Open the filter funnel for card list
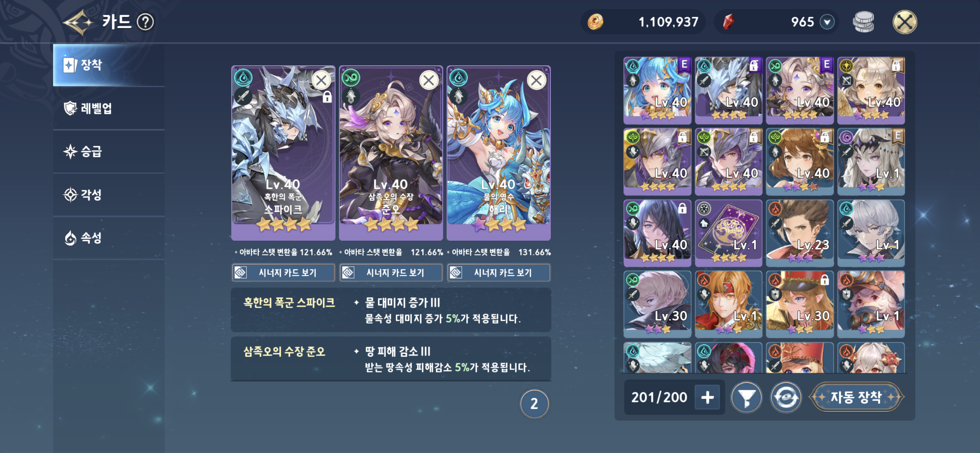The image size is (980, 453). 746,397
